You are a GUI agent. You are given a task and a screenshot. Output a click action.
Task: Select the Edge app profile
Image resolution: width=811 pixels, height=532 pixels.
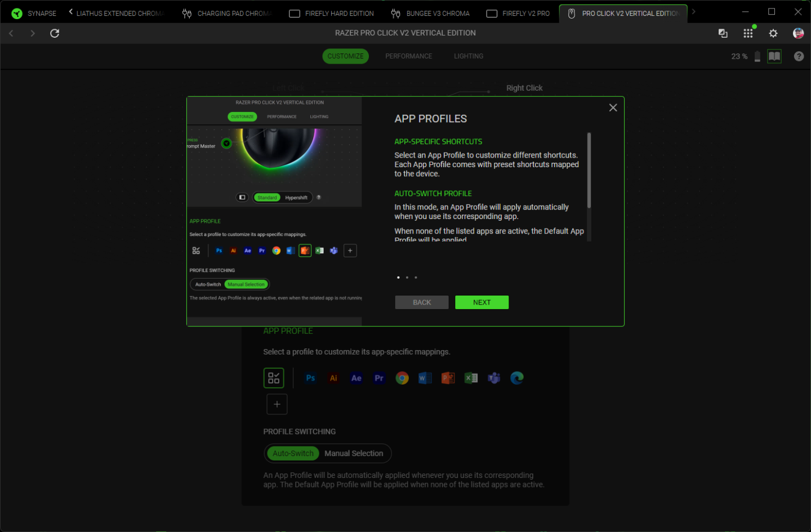click(517, 378)
